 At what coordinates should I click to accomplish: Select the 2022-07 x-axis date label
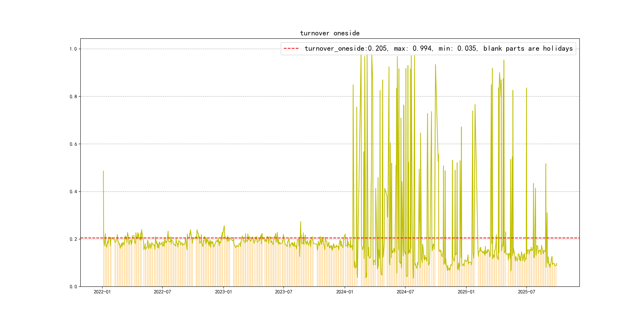point(162,292)
